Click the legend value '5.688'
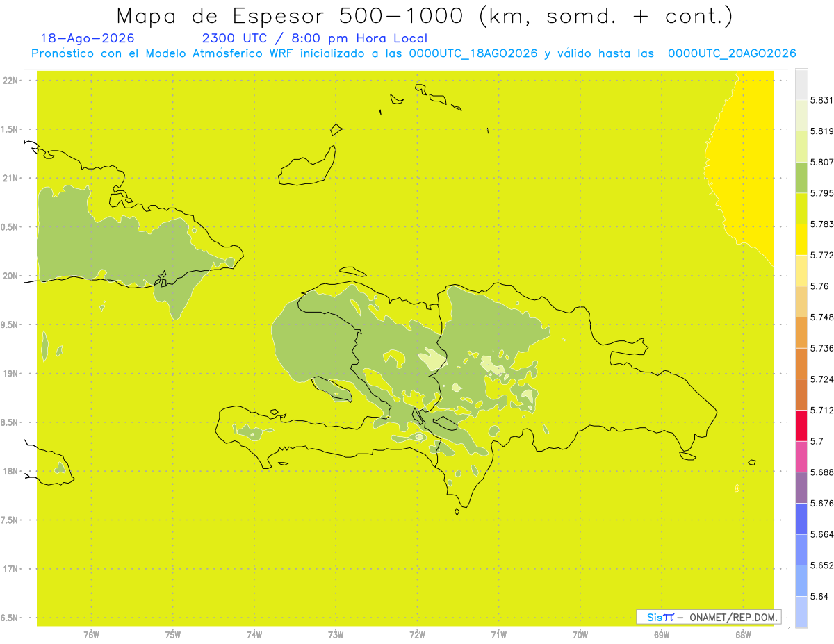The height and width of the screenshot is (644, 834). [823, 472]
